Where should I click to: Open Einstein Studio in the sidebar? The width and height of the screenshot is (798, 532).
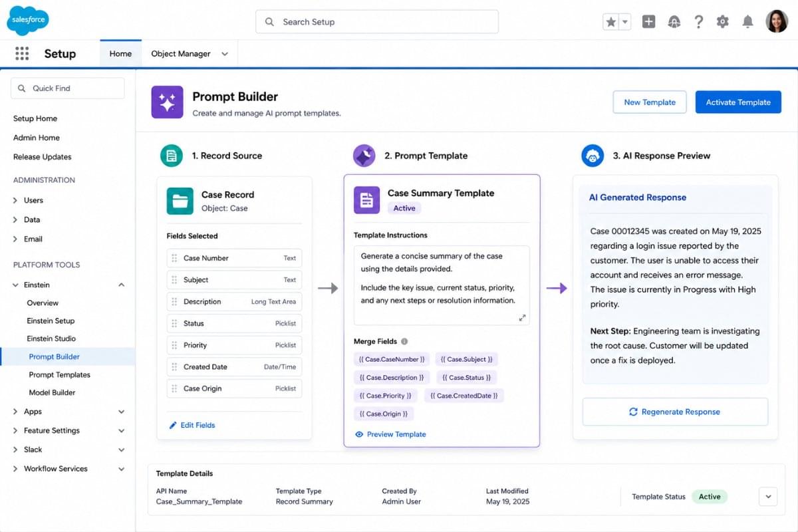point(51,338)
